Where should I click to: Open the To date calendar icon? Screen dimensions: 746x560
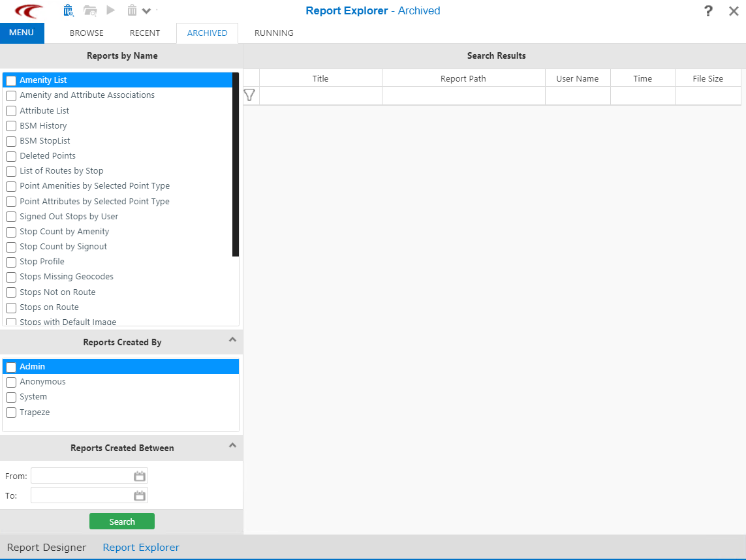(140, 495)
